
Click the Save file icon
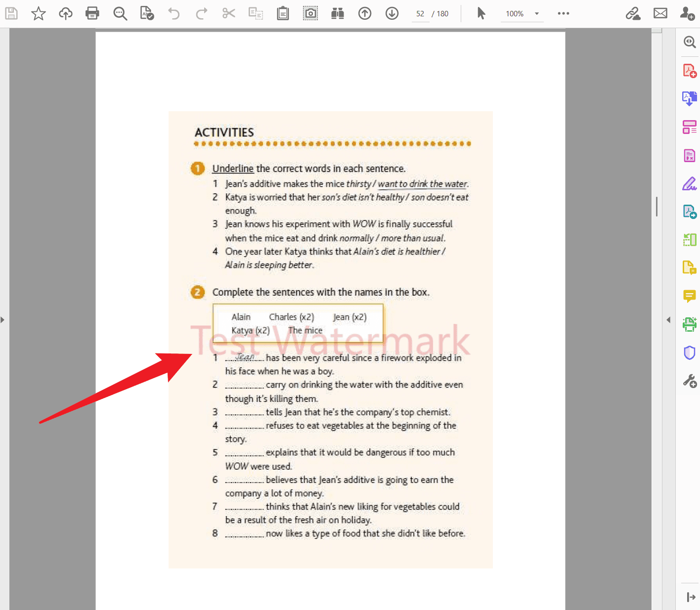pyautogui.click(x=11, y=13)
